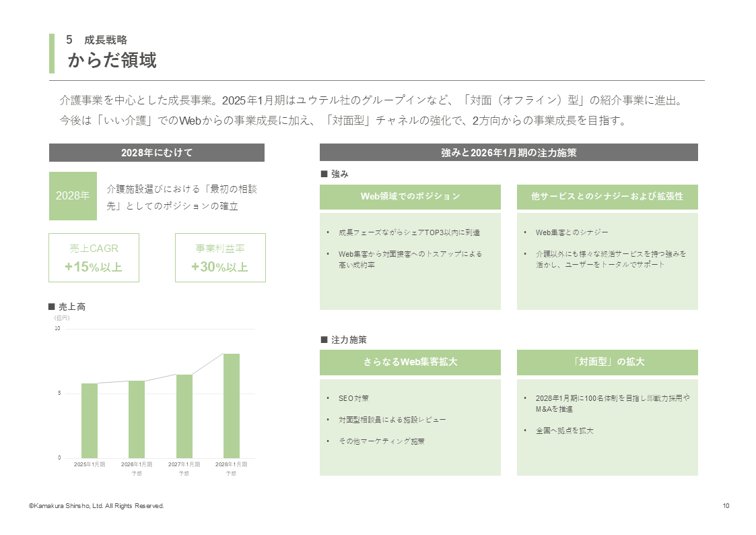This screenshot has width=756, height=535.
Task: Click the 2025年1月期 bar in the chart
Action: pyautogui.click(x=90, y=420)
